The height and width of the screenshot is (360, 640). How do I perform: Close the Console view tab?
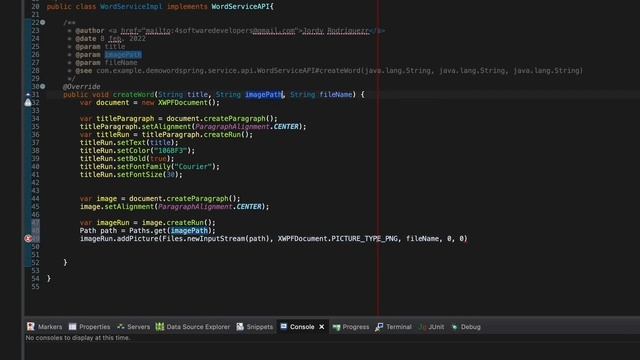point(322,327)
